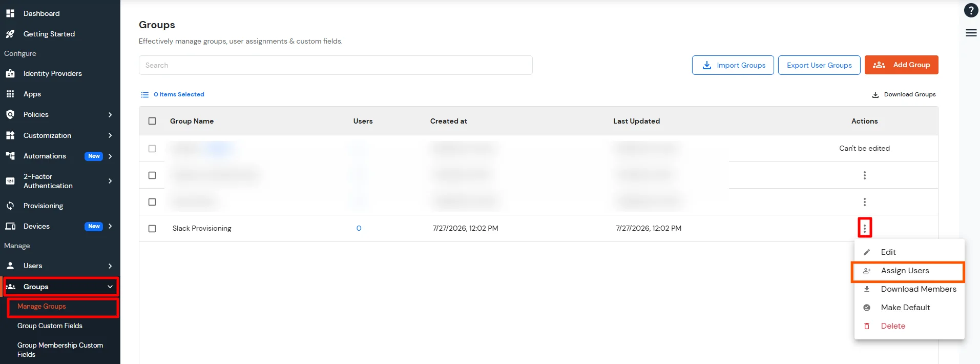Click the pencil icon beside Edit
The height and width of the screenshot is (364, 980).
click(x=867, y=252)
